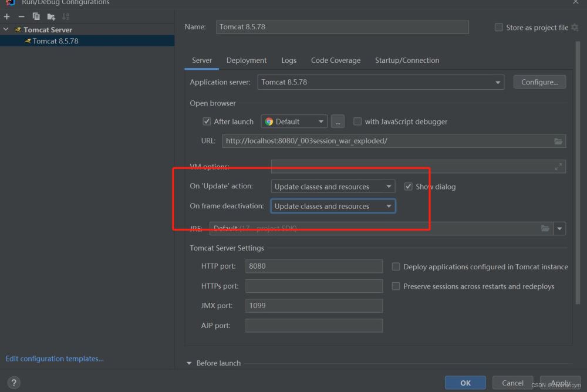This screenshot has width=587, height=392.
Task: Click the expand icon in VM options field
Action: tap(558, 167)
